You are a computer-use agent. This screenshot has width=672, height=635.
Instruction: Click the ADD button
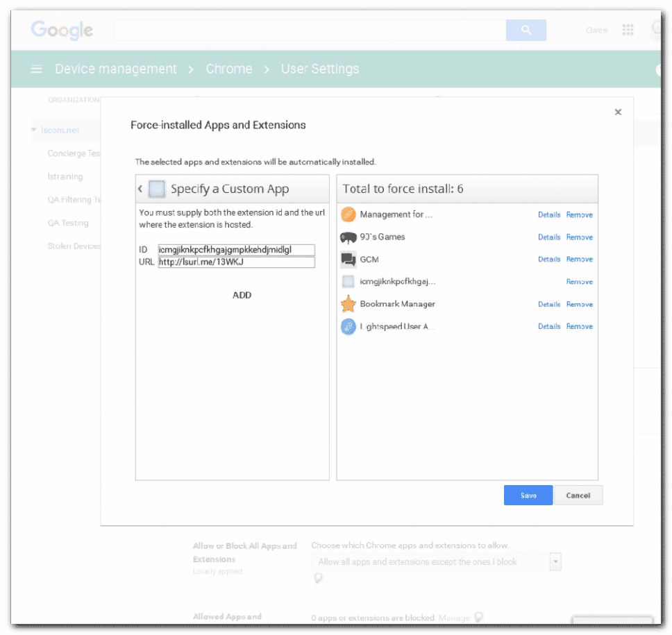(x=242, y=295)
